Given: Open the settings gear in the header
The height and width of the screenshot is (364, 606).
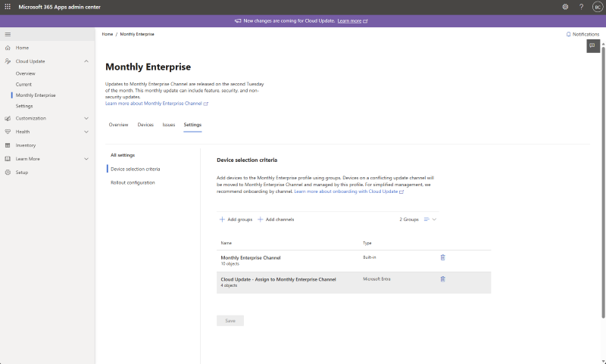Looking at the screenshot, I should click(x=565, y=7).
